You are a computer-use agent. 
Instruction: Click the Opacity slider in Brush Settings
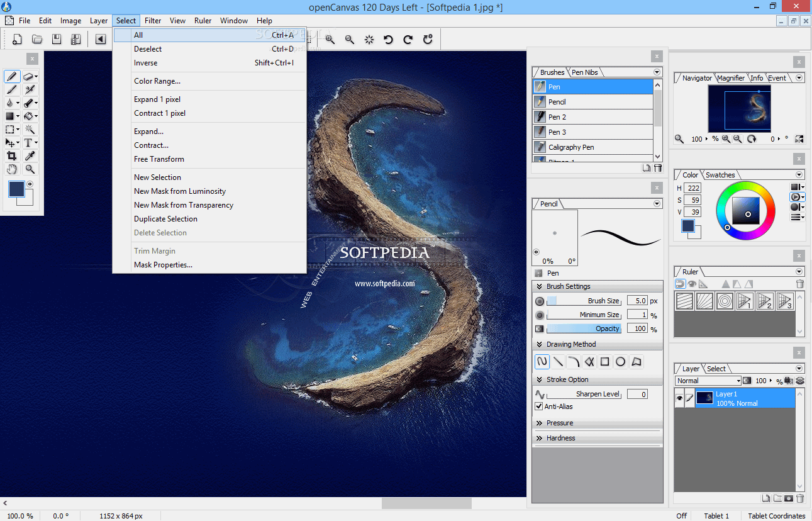point(584,328)
